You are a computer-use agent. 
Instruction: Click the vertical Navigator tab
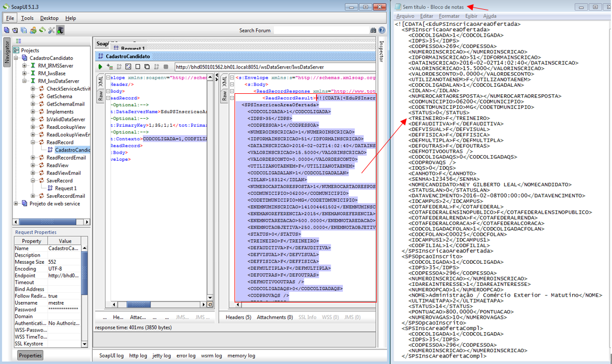[6, 52]
